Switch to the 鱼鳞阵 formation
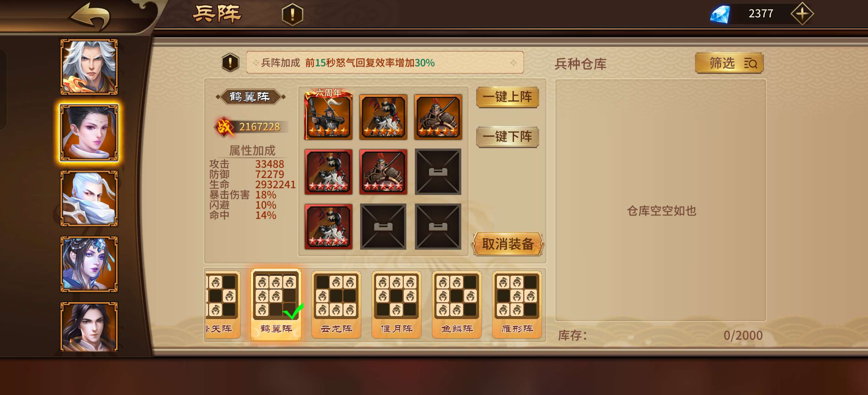 (x=457, y=304)
